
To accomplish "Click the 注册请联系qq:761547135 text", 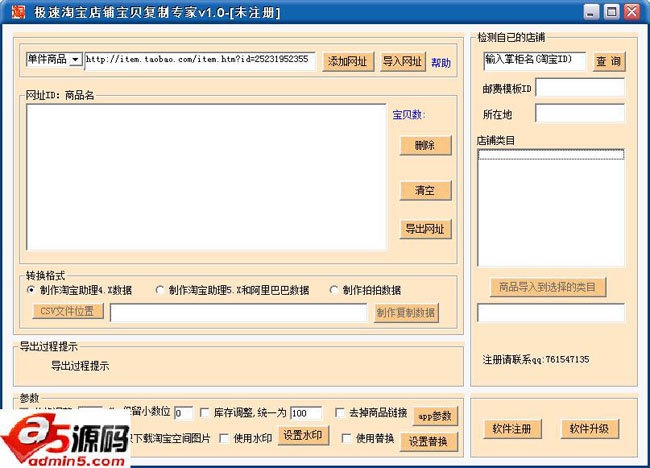I will pos(536,360).
